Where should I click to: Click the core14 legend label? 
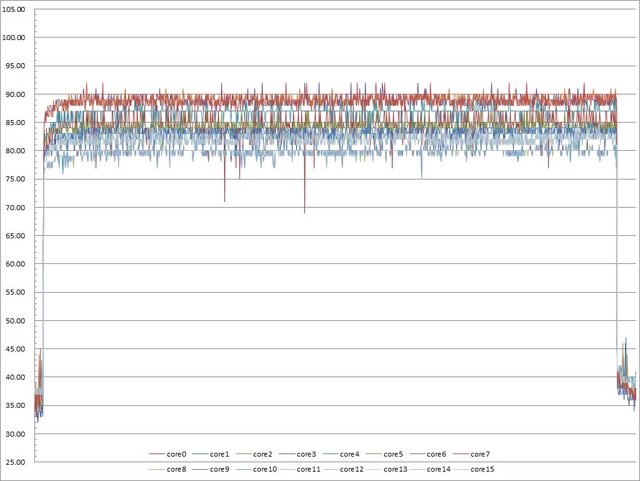point(438,468)
